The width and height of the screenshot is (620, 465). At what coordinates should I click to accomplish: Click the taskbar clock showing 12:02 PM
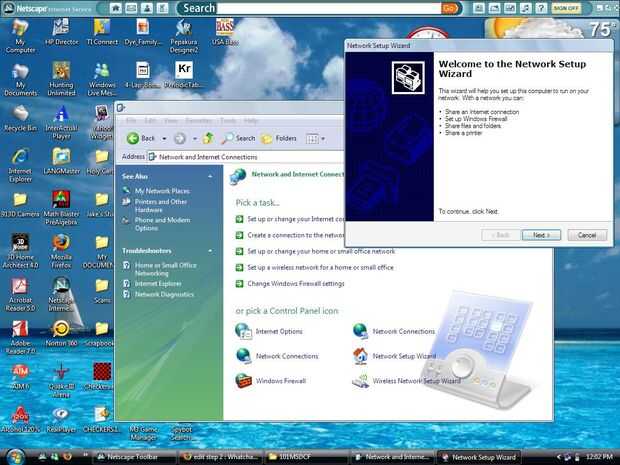click(599, 457)
